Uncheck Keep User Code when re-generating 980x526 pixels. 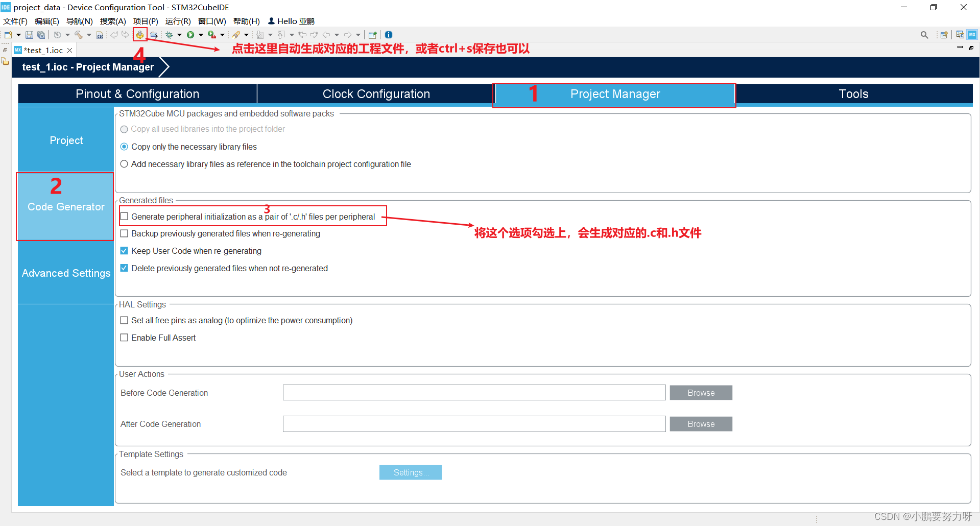pos(124,251)
